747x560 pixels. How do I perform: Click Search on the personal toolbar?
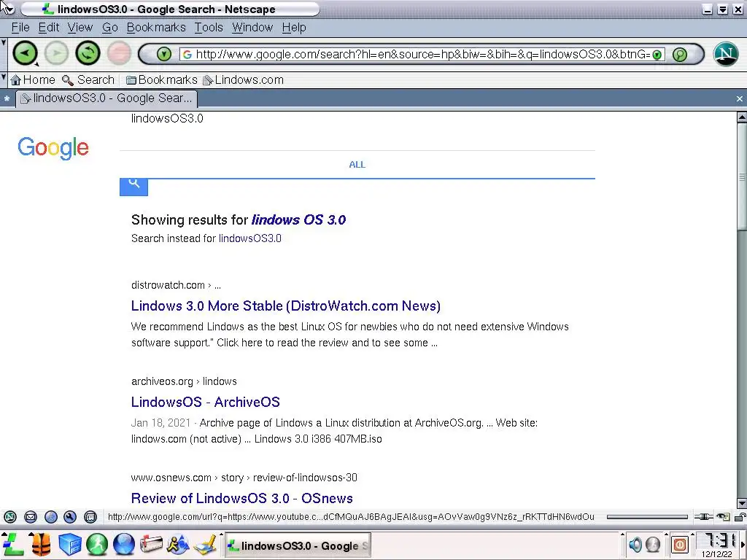pos(88,80)
